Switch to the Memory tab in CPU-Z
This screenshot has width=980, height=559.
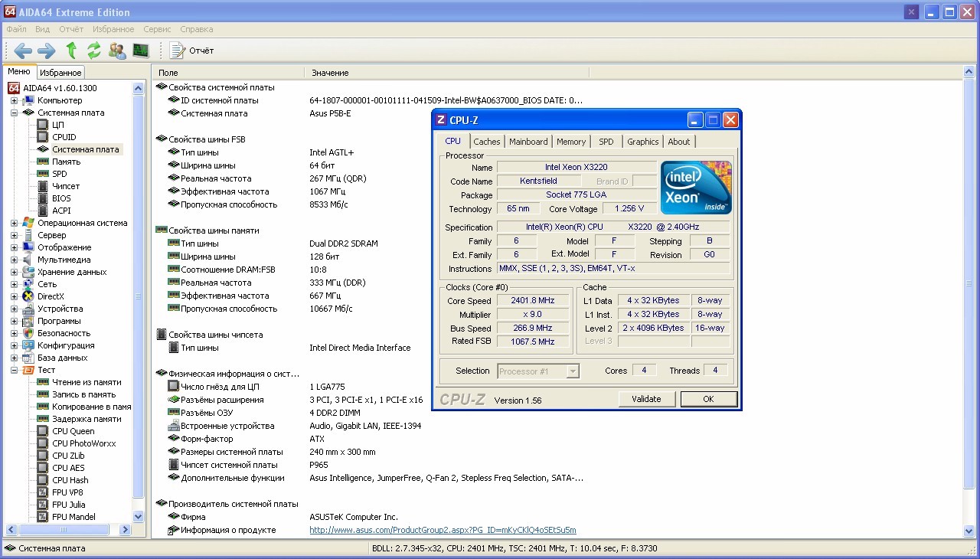[571, 142]
